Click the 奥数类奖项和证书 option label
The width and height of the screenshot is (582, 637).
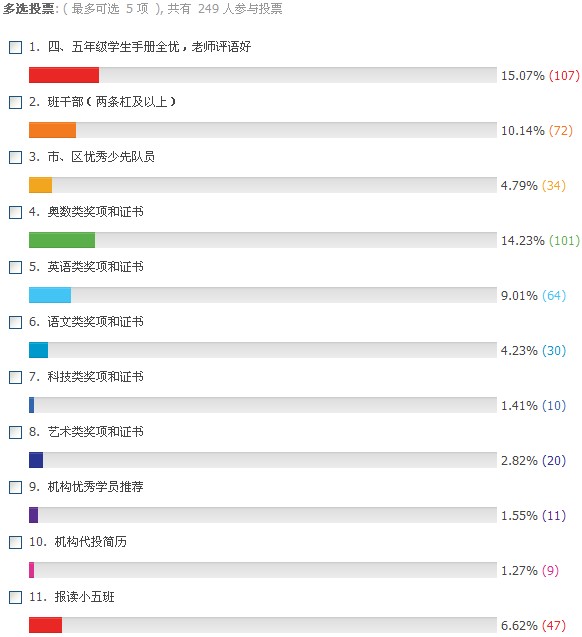pyautogui.click(x=95, y=212)
